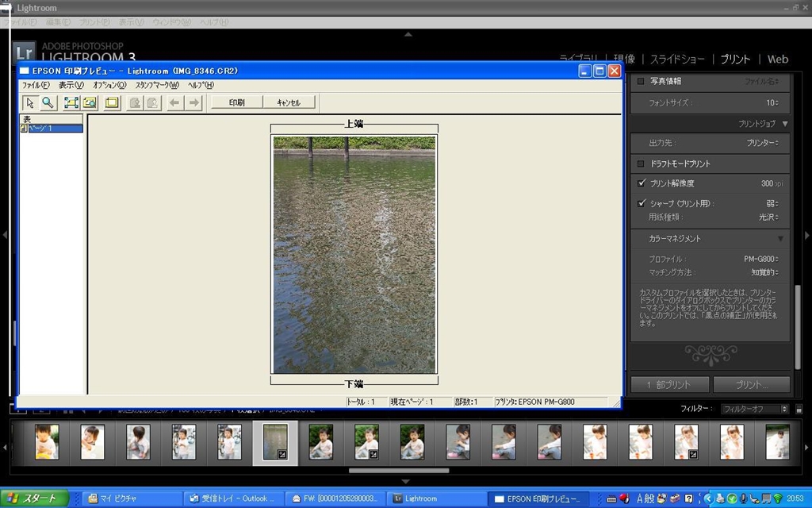This screenshot has height=508, width=812.
Task: Click the cable connection tray icon
Action: pos(755,498)
